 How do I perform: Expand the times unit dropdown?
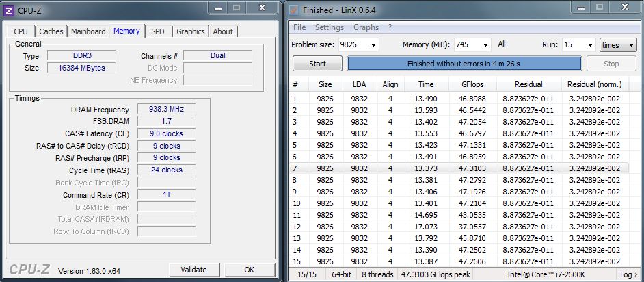click(630, 44)
